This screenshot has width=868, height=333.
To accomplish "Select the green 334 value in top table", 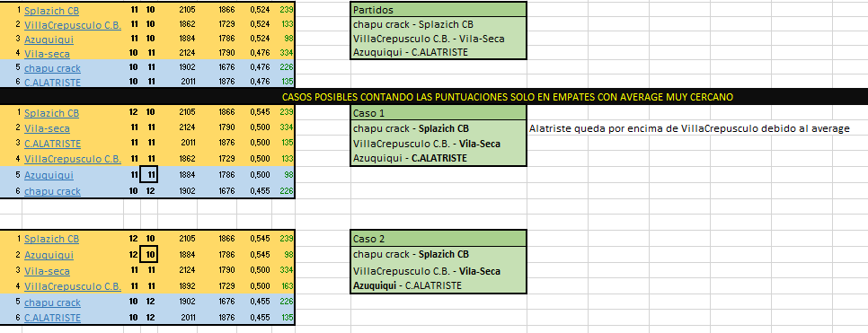I will coord(287,54).
